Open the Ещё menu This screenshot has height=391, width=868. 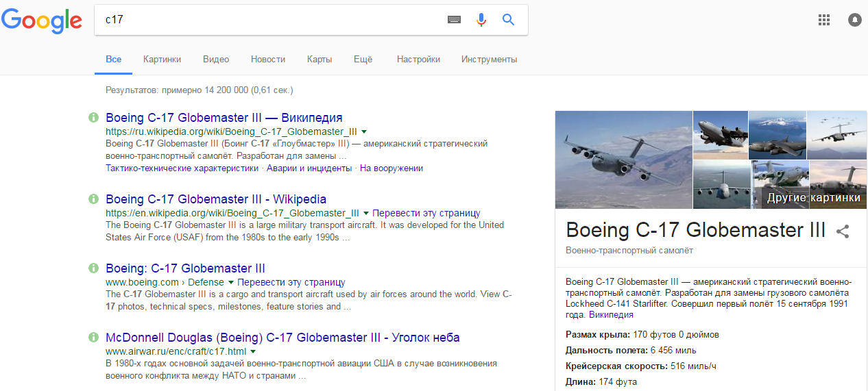(x=363, y=60)
